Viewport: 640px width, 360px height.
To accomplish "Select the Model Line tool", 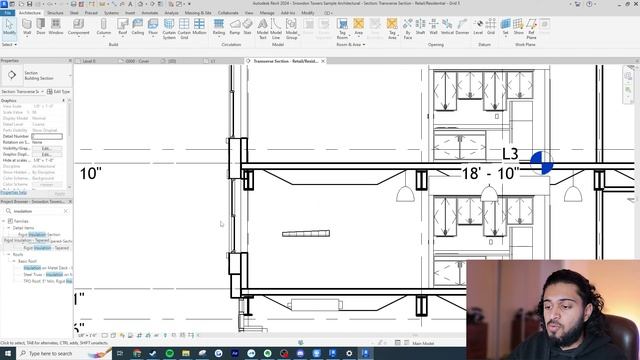I will 276,29.
